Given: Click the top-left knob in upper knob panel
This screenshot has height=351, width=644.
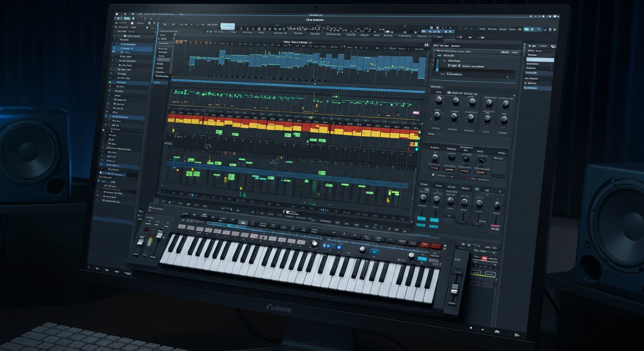Looking at the screenshot, I should click(x=438, y=100).
